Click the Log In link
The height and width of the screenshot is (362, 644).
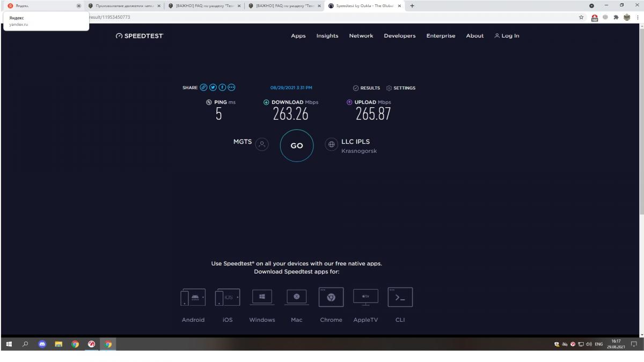507,36
